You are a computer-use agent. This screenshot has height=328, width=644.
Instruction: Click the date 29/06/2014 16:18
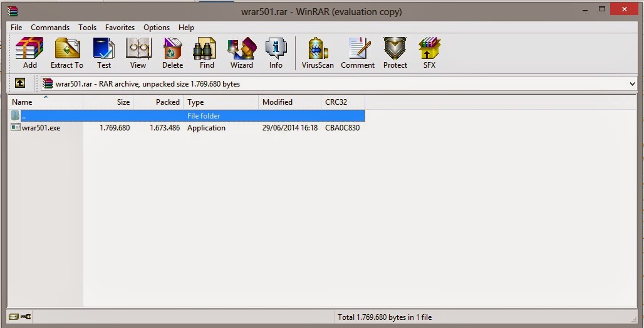click(290, 128)
